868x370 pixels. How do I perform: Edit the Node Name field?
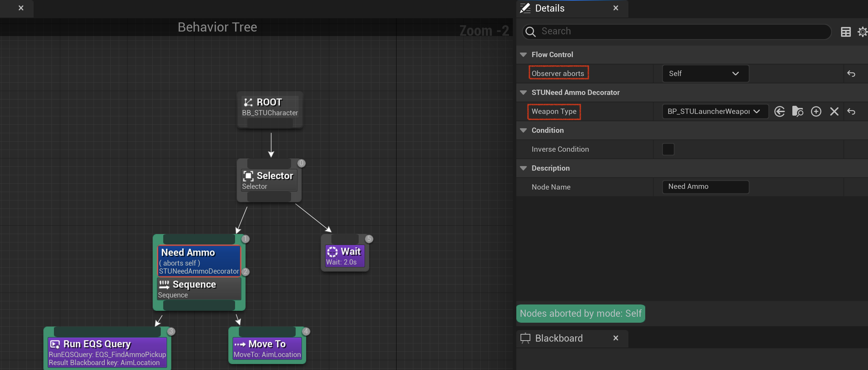(705, 187)
